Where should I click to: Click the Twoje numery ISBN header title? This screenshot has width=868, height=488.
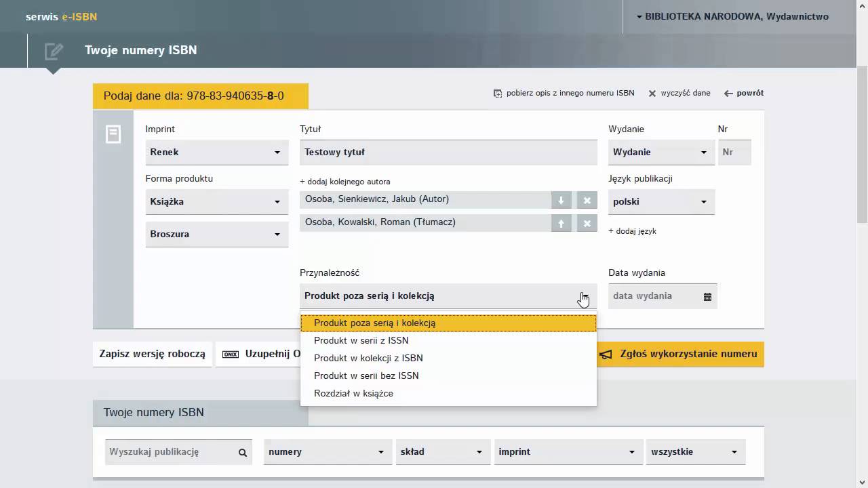pos(141,50)
